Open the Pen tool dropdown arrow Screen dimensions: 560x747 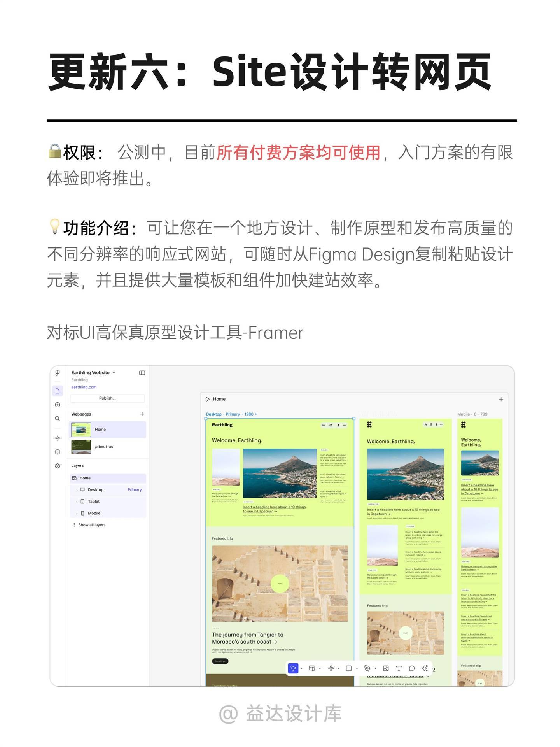(x=376, y=669)
